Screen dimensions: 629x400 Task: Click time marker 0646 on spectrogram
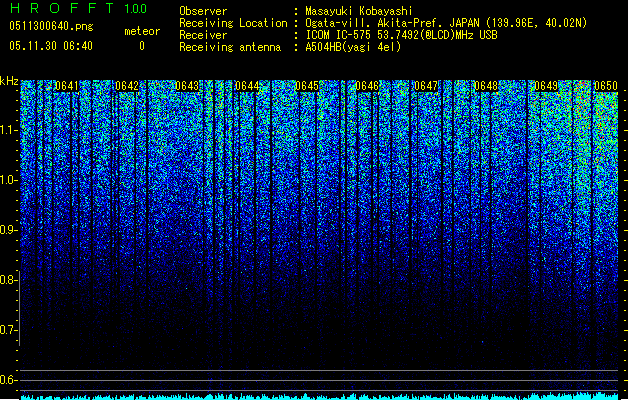pyautogui.click(x=367, y=86)
